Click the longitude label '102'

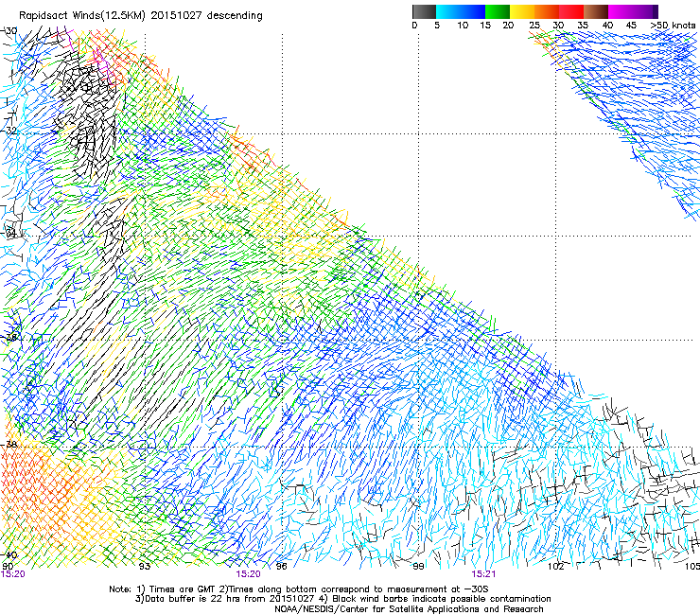(x=556, y=567)
